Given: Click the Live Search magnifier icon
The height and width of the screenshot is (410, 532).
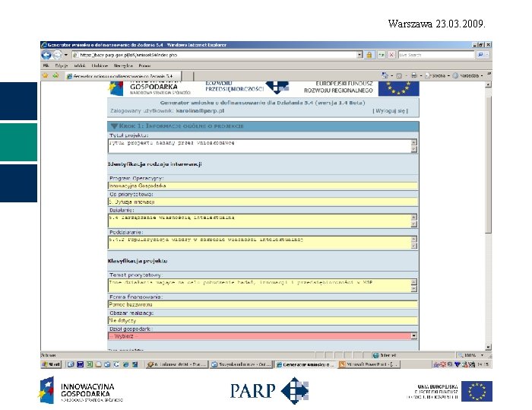Looking at the screenshot, I should 480,55.
